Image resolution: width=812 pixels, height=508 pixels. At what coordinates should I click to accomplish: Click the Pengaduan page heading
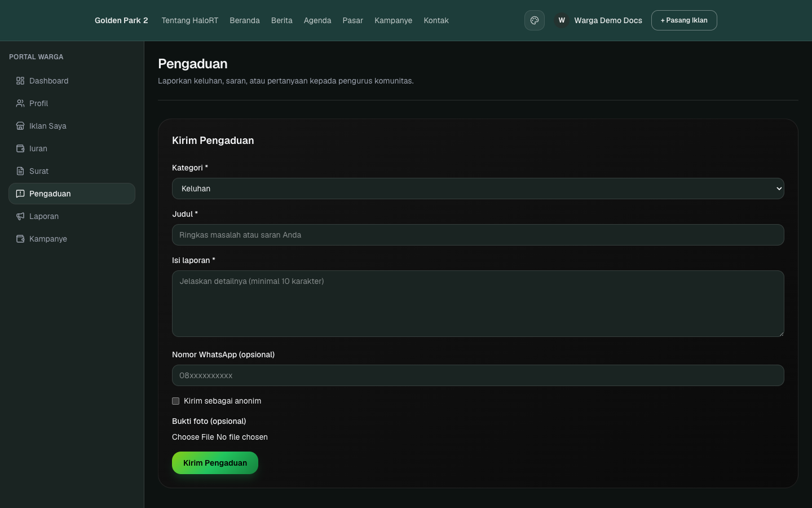pyautogui.click(x=193, y=64)
